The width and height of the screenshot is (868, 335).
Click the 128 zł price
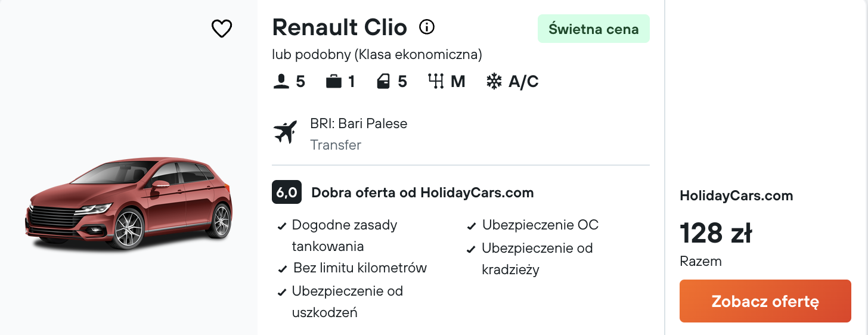click(715, 233)
